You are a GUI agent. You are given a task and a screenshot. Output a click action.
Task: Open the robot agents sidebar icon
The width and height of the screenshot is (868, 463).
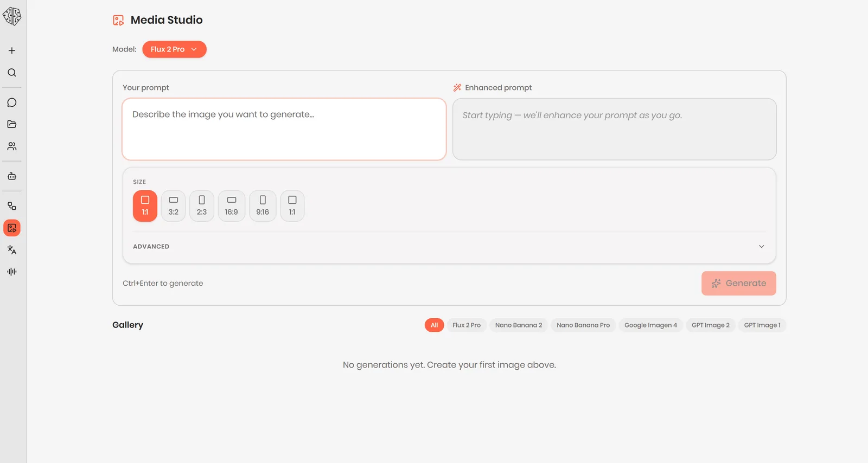(x=12, y=176)
